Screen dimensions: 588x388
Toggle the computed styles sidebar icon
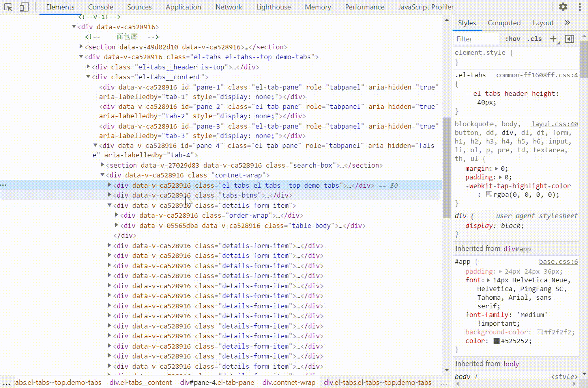coord(569,39)
